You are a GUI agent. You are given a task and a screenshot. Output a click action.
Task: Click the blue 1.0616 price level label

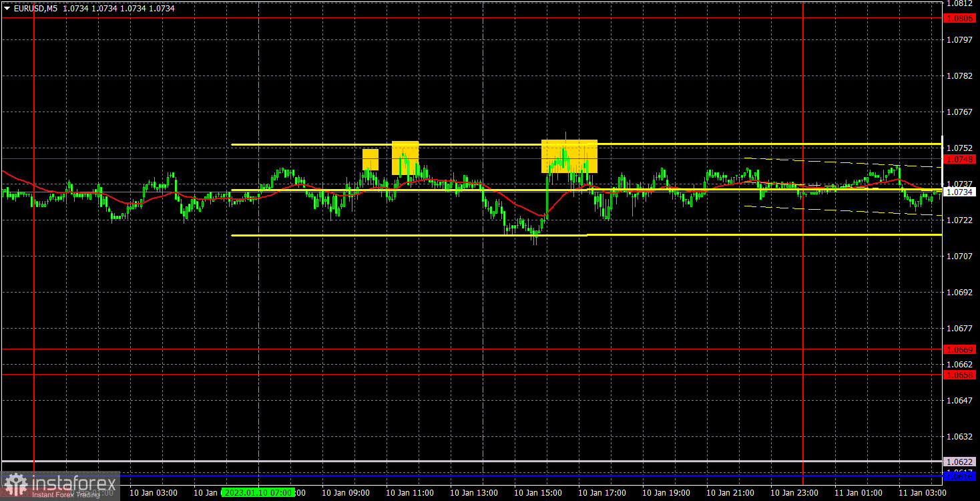pyautogui.click(x=960, y=476)
